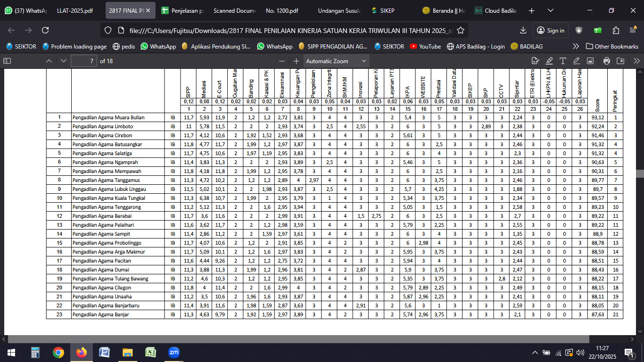Toggle the PDF viewer sidebar
The height and width of the screenshot is (362, 644).
(7, 61)
